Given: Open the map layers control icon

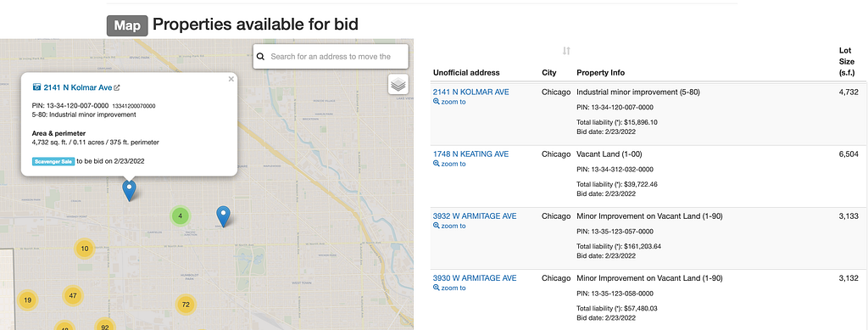Looking at the screenshot, I should (x=398, y=85).
